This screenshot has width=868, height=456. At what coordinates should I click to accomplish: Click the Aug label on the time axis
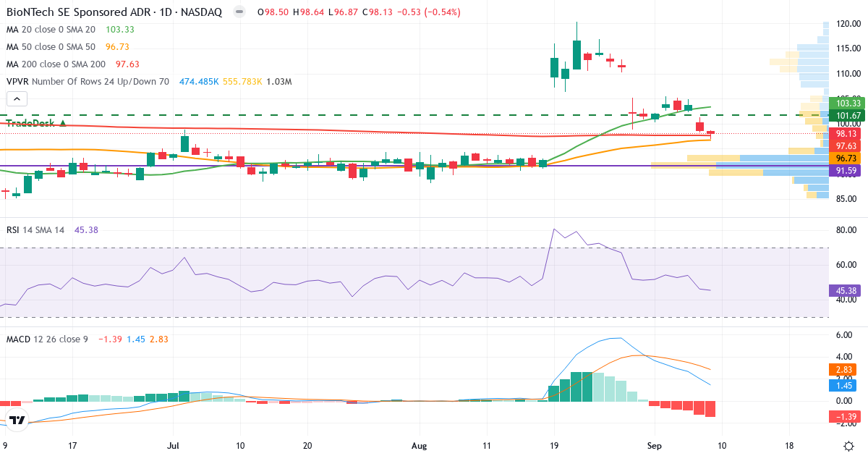[420, 445]
